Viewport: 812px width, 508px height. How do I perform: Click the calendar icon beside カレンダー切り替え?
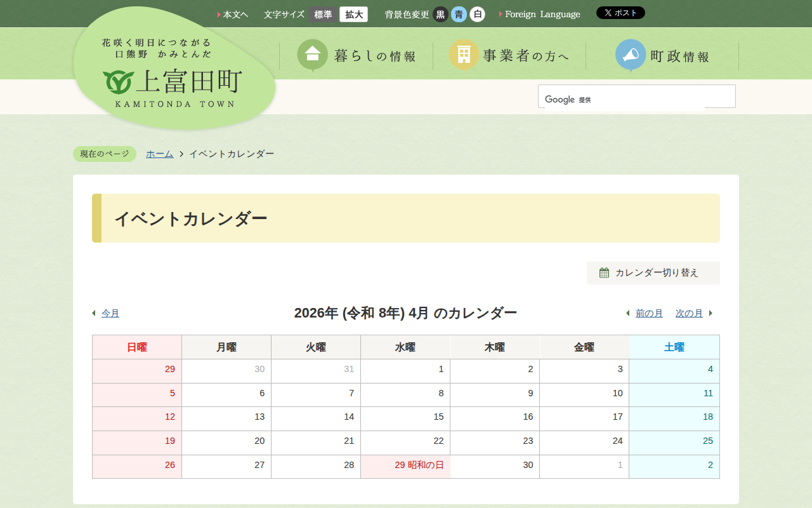604,273
